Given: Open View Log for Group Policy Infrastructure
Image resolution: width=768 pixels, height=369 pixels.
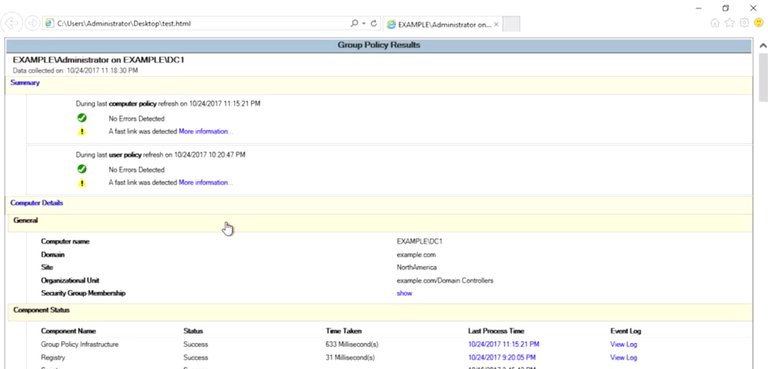Looking at the screenshot, I should [624, 344].
